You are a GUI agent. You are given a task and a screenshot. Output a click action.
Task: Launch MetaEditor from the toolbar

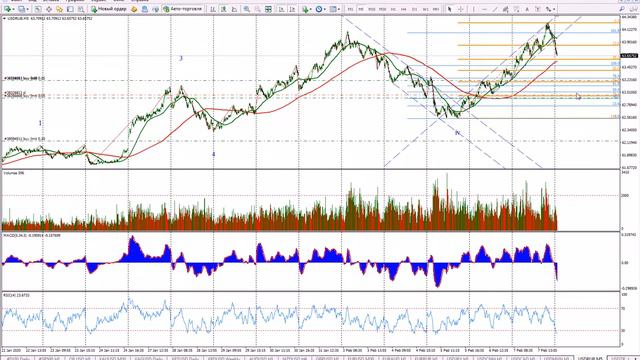click(x=134, y=9)
